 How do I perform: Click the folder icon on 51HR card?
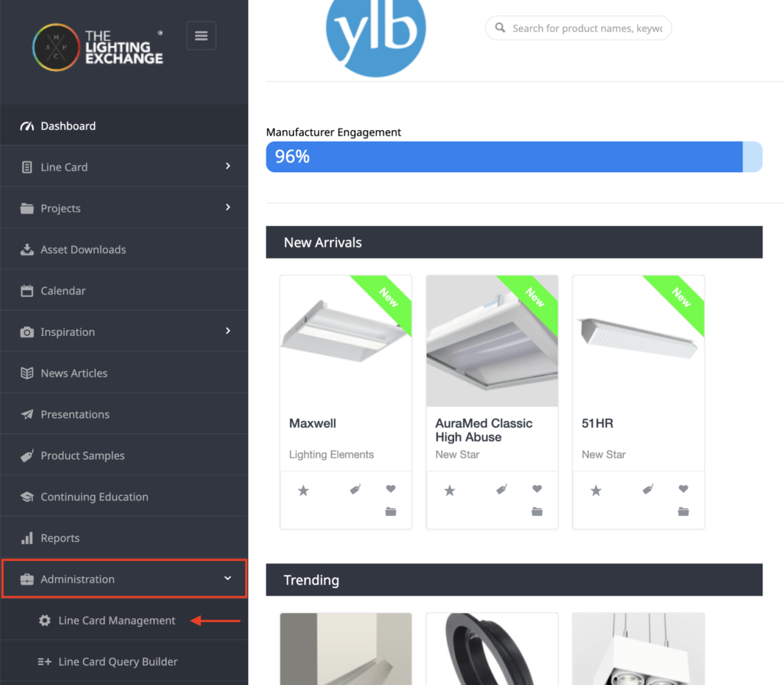683,511
